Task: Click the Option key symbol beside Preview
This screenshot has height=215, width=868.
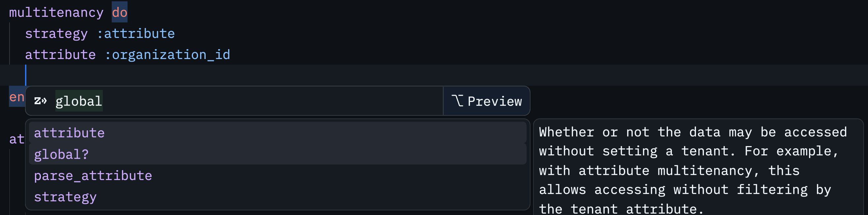Action: (457, 101)
